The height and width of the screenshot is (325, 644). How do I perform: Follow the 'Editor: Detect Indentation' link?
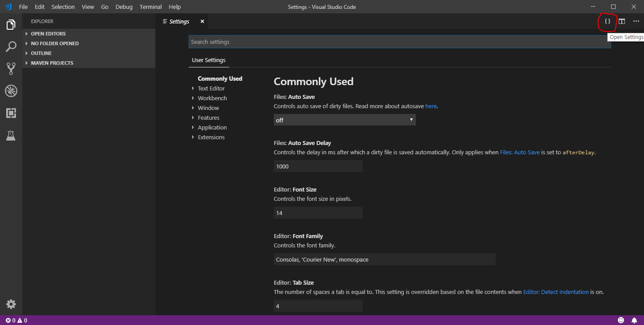556,292
